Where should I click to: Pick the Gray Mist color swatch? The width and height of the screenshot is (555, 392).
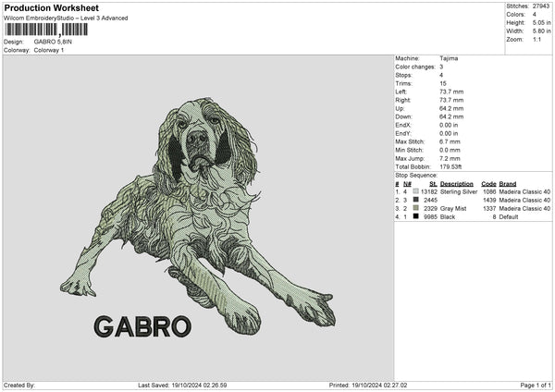pyautogui.click(x=415, y=208)
